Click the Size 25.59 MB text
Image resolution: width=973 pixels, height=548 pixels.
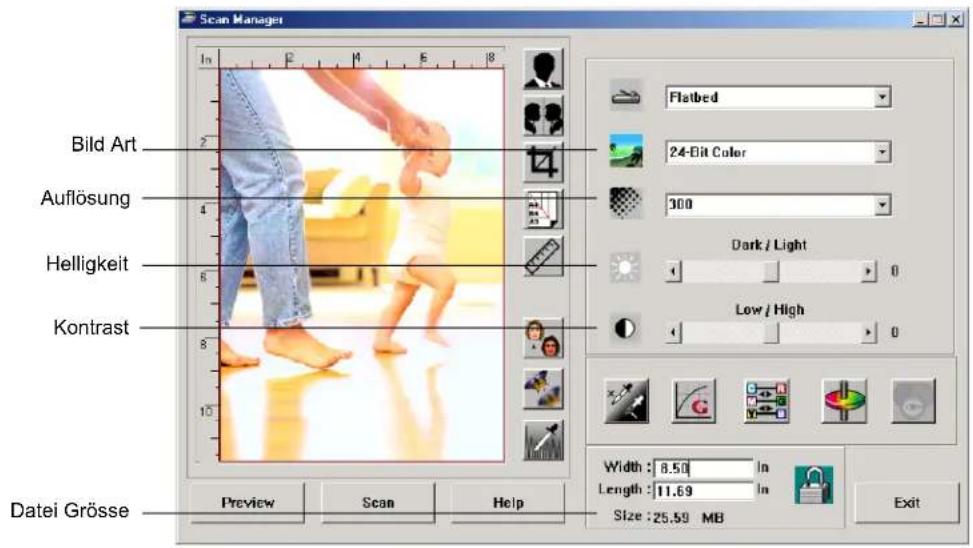coord(668,517)
